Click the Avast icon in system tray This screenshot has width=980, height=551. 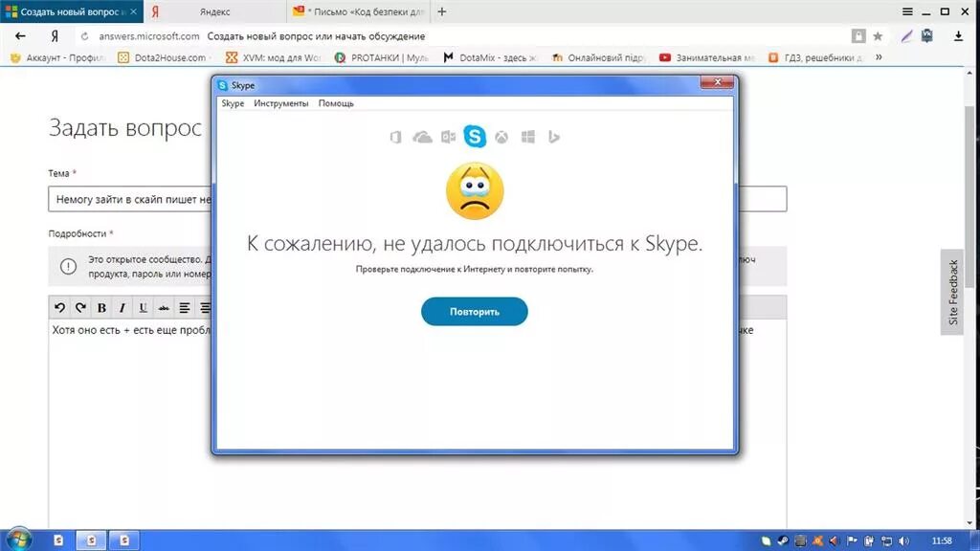[x=817, y=540]
